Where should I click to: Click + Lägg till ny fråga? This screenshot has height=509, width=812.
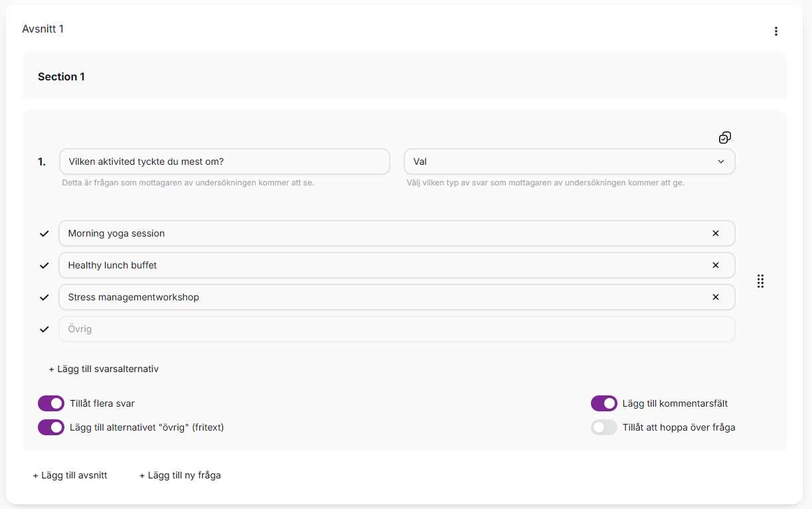(x=180, y=475)
